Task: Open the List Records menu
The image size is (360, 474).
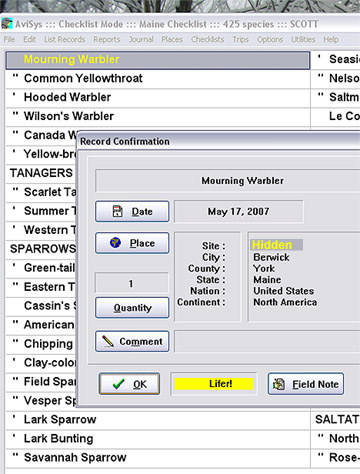Action: [65, 39]
